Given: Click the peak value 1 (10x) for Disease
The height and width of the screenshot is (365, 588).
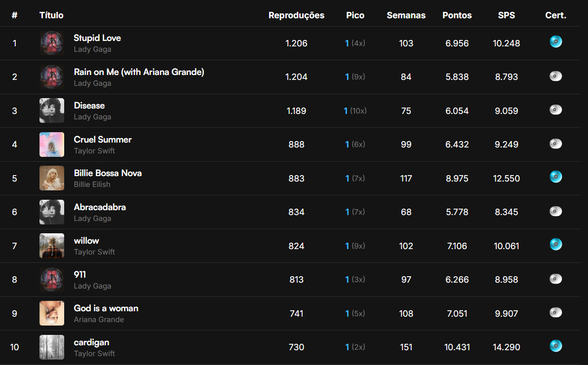Looking at the screenshot, I should [355, 111].
